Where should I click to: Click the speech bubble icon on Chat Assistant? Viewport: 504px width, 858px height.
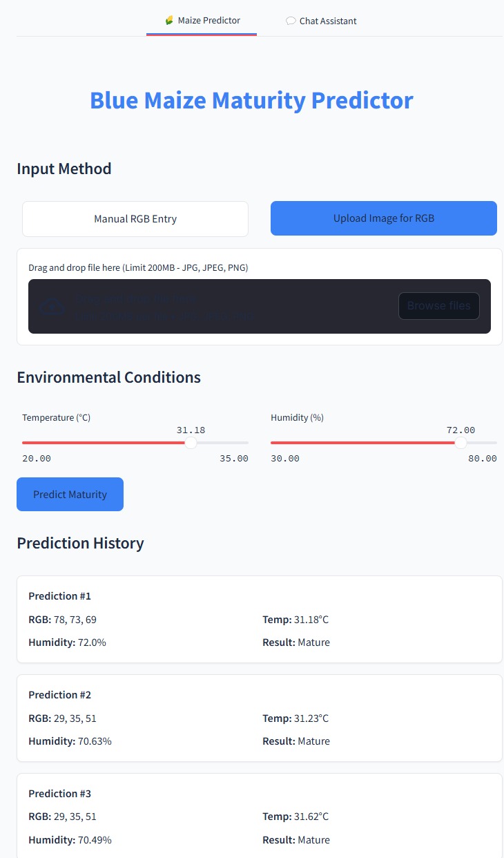[x=291, y=21]
